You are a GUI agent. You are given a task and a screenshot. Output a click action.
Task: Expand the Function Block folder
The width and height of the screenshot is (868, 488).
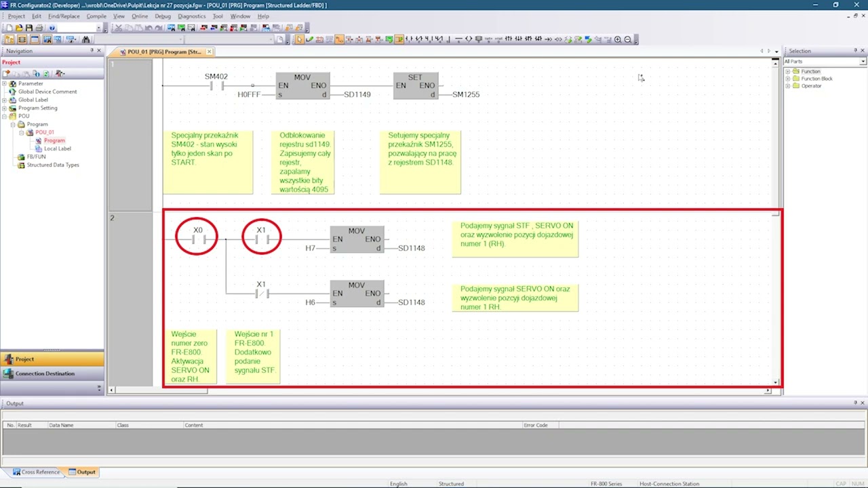(788, 79)
